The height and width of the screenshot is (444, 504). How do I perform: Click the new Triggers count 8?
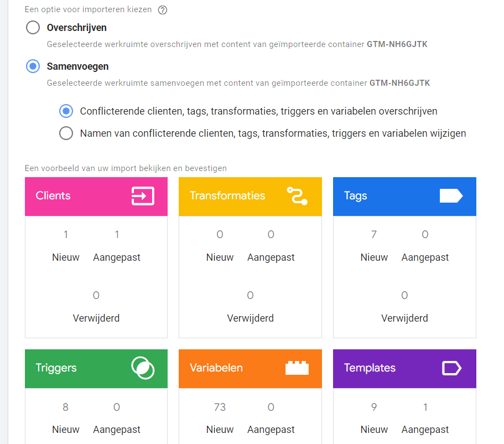click(x=66, y=407)
